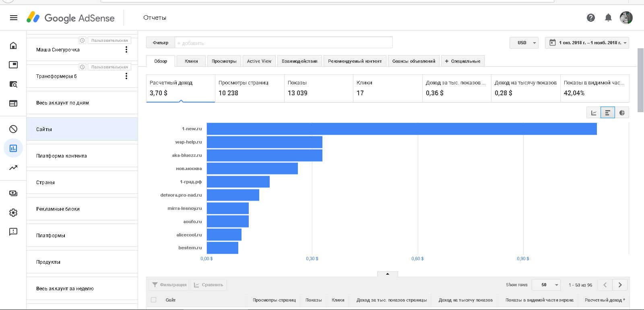Open the Платформы report
Screen dimensions: 644x310
tap(82, 235)
